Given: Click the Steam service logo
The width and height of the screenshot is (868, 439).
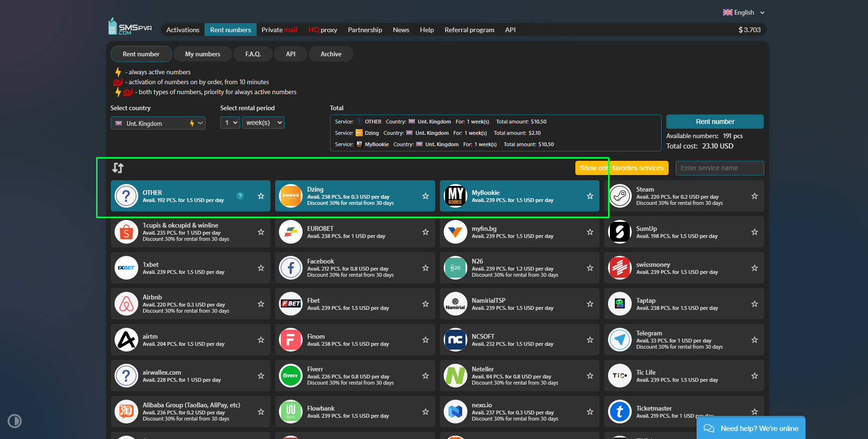Looking at the screenshot, I should coord(620,196).
